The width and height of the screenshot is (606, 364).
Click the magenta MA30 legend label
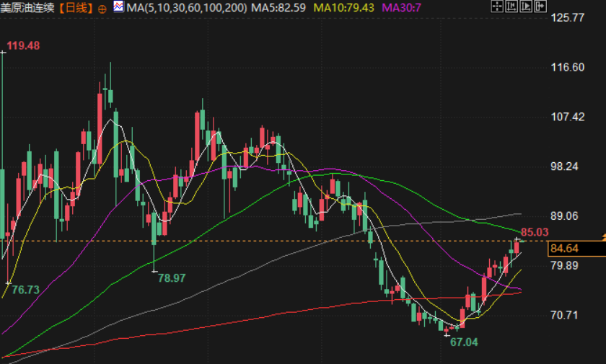coord(401,8)
